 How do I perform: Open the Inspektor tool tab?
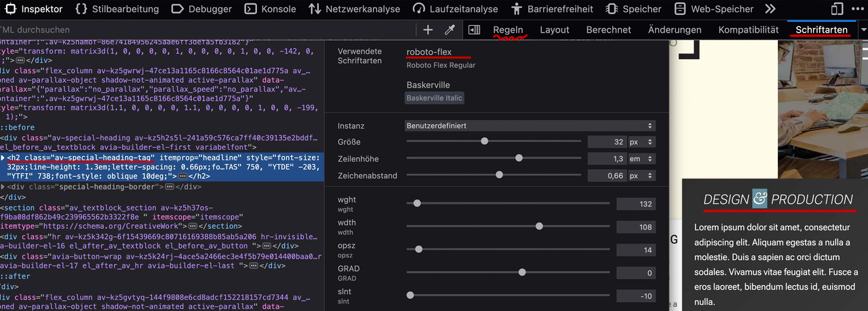click(x=33, y=9)
